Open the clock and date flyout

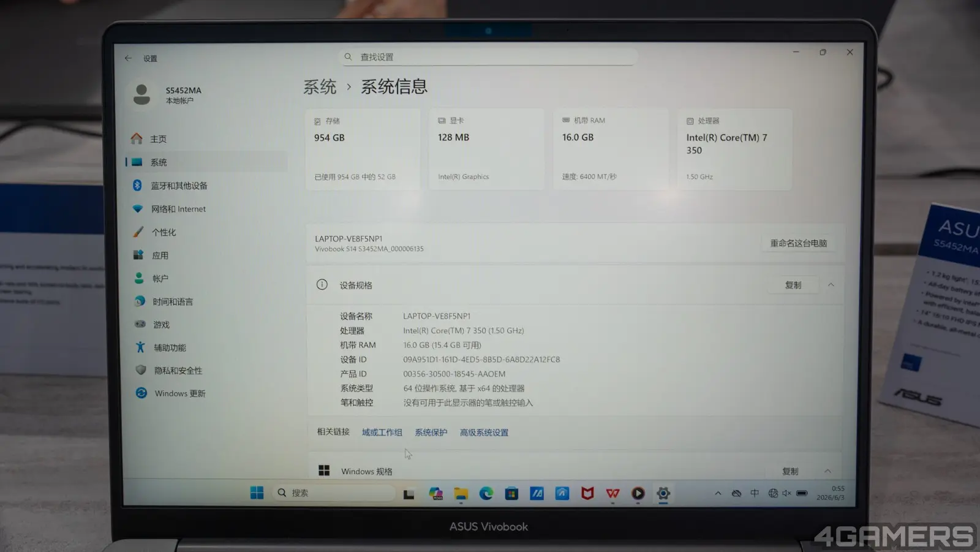coord(831,493)
